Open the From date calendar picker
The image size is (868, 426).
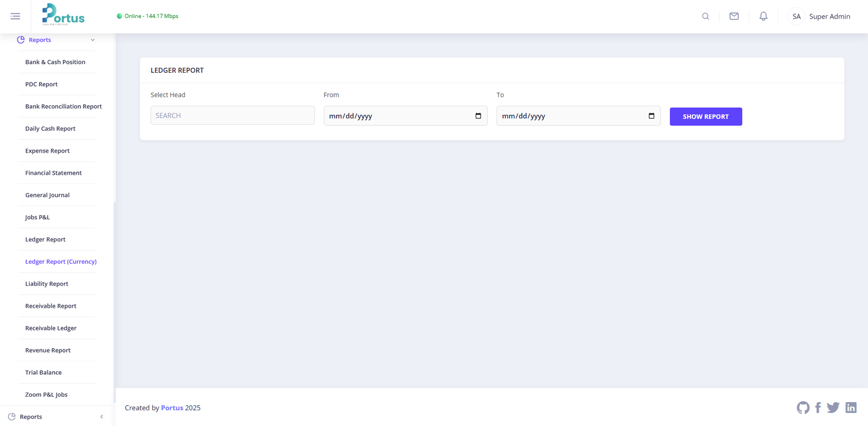pyautogui.click(x=478, y=116)
